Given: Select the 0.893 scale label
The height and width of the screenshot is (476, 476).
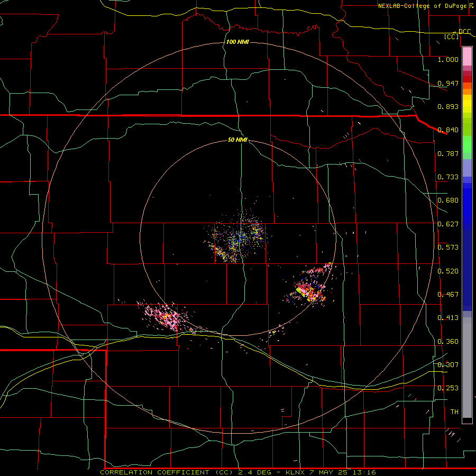Looking at the screenshot, I should [x=448, y=106].
